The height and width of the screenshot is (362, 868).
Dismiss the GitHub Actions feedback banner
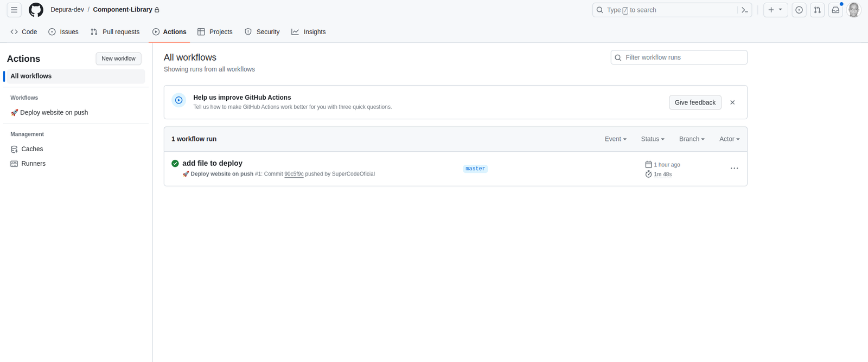(x=732, y=102)
